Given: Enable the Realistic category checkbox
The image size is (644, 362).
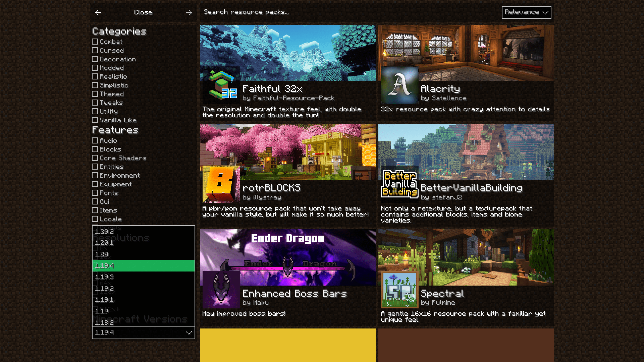Looking at the screenshot, I should [x=95, y=76].
